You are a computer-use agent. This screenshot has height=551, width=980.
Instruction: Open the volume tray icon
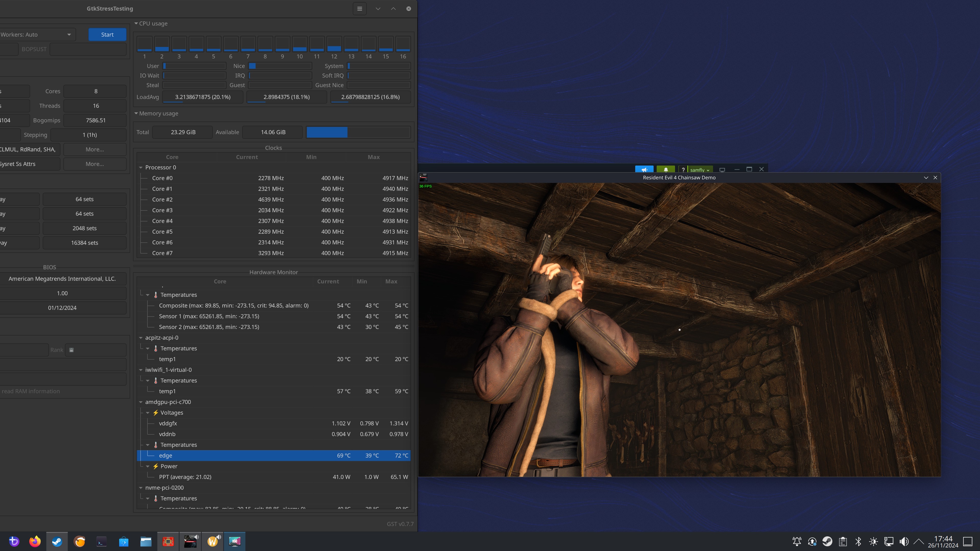point(904,541)
